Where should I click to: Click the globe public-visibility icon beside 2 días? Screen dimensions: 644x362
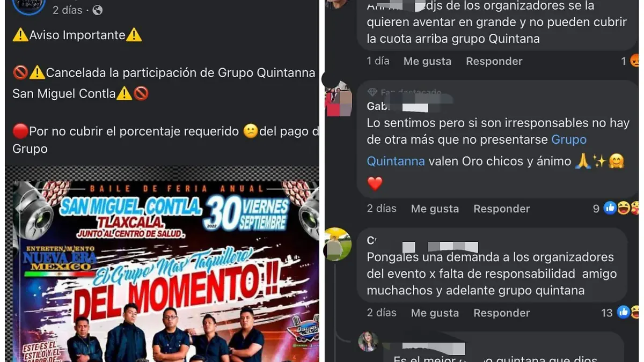(x=97, y=10)
